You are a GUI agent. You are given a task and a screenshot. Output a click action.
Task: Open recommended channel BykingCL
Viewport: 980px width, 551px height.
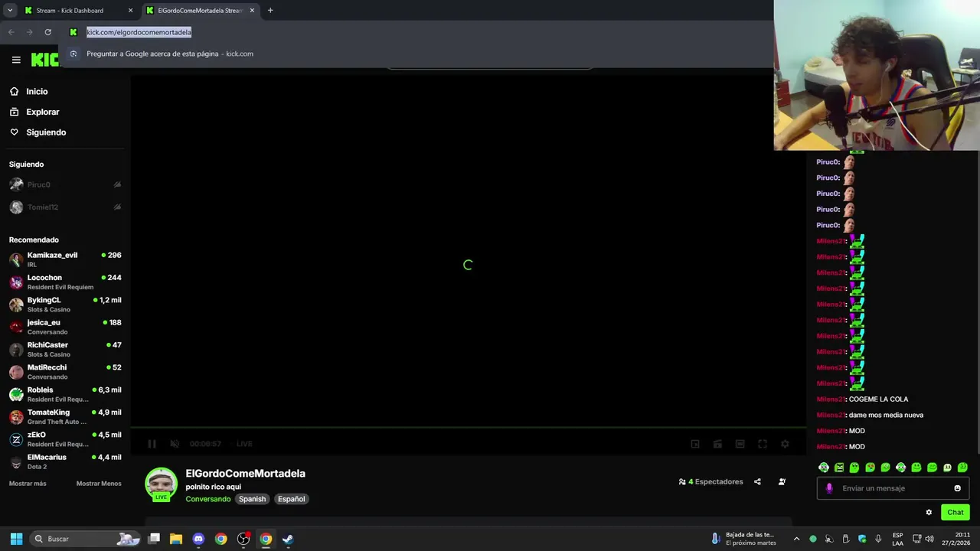click(x=64, y=305)
